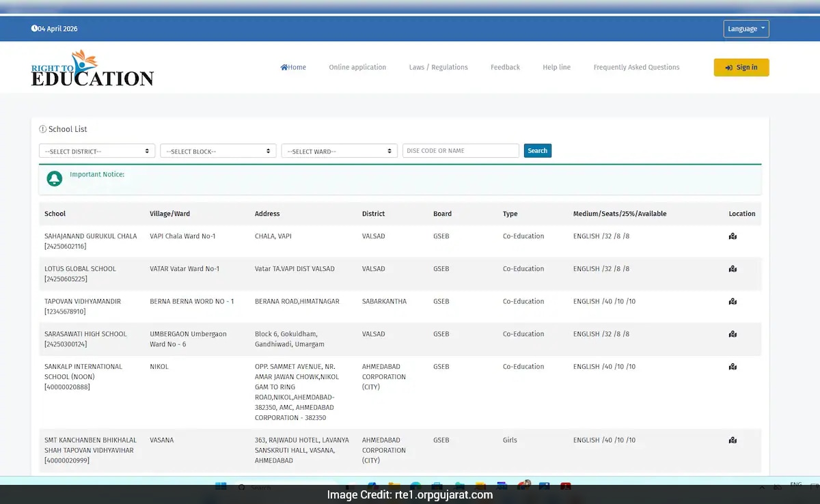Open map location for Lotus Global School

(x=733, y=269)
